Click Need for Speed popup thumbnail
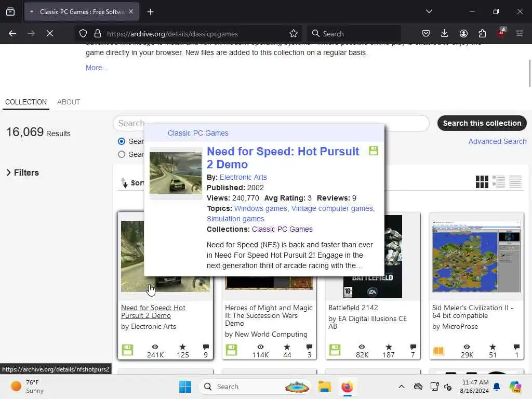This screenshot has width=532, height=399. pos(176,173)
